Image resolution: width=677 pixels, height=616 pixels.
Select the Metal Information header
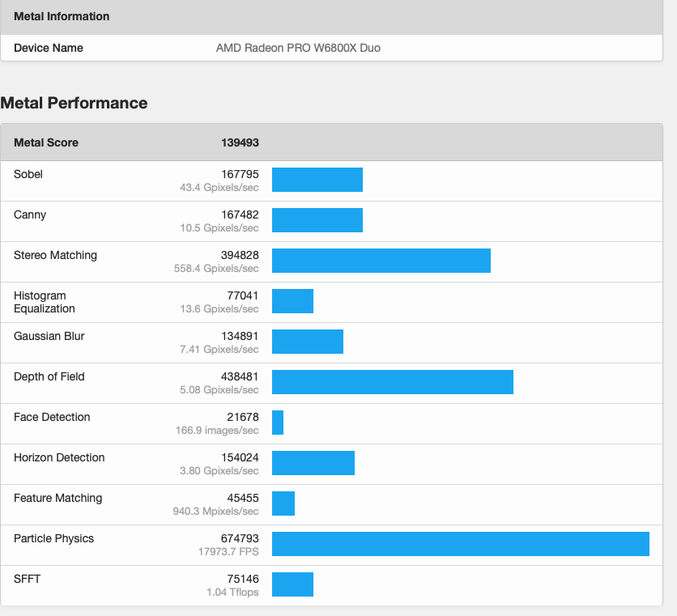62,16
